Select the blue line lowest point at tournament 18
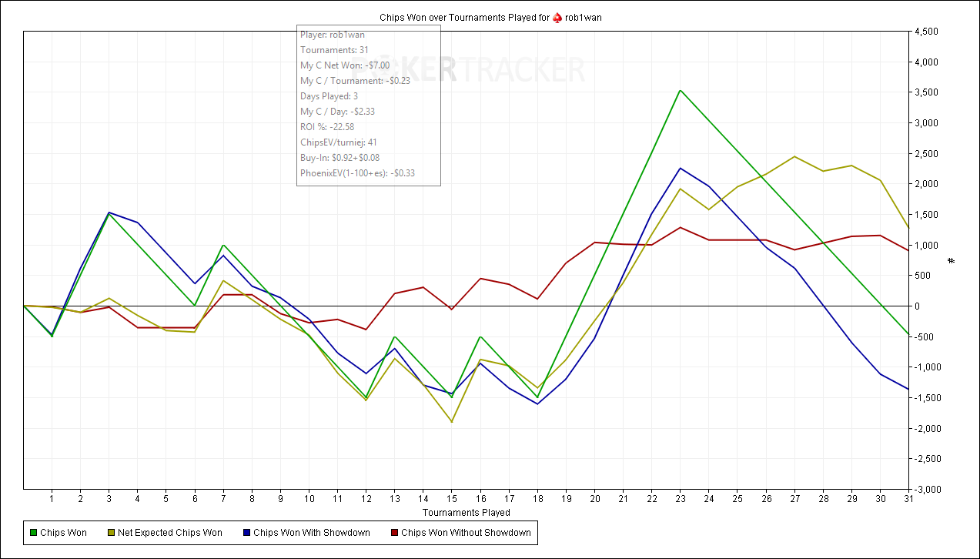980x559 pixels. pos(537,403)
